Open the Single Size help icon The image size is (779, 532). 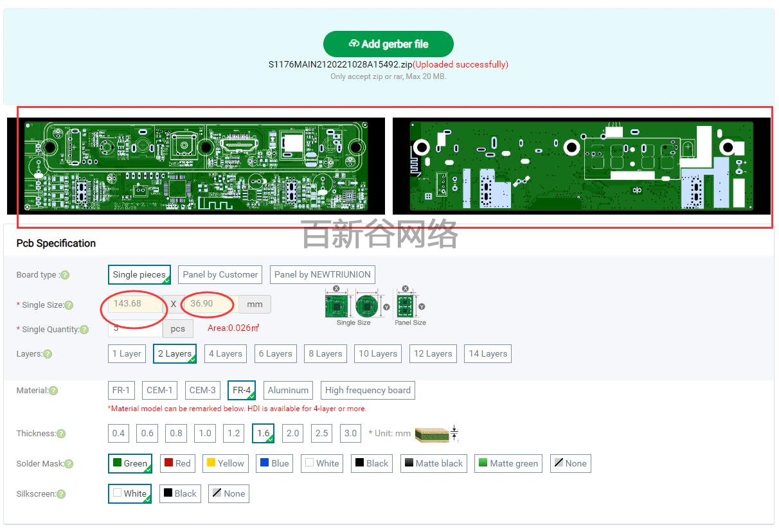[x=69, y=305]
